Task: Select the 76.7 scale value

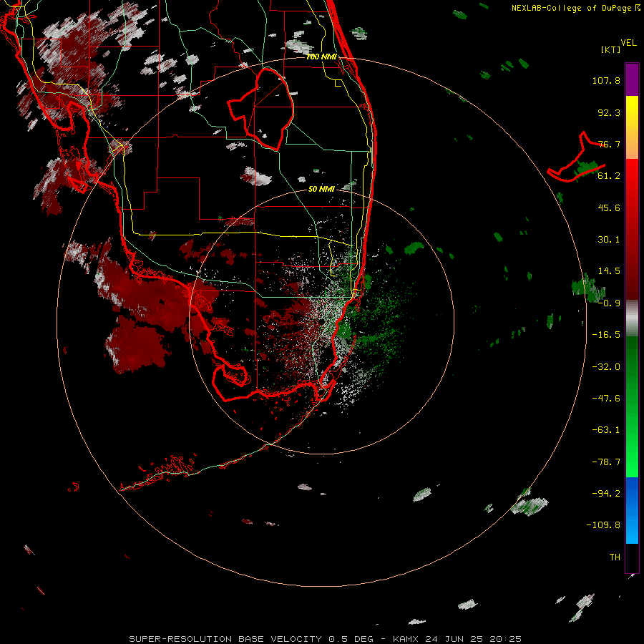Action: (x=609, y=144)
